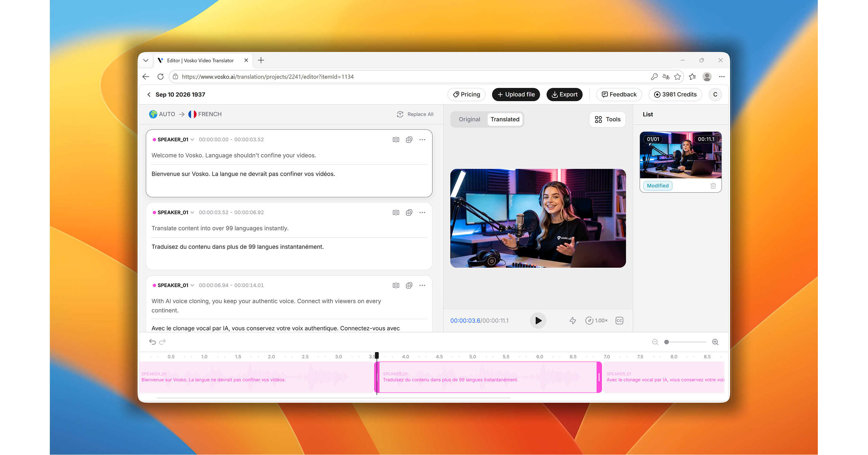Open more options on the 00:00:06.94 segment
This screenshot has width=868, height=455.
[x=422, y=285]
